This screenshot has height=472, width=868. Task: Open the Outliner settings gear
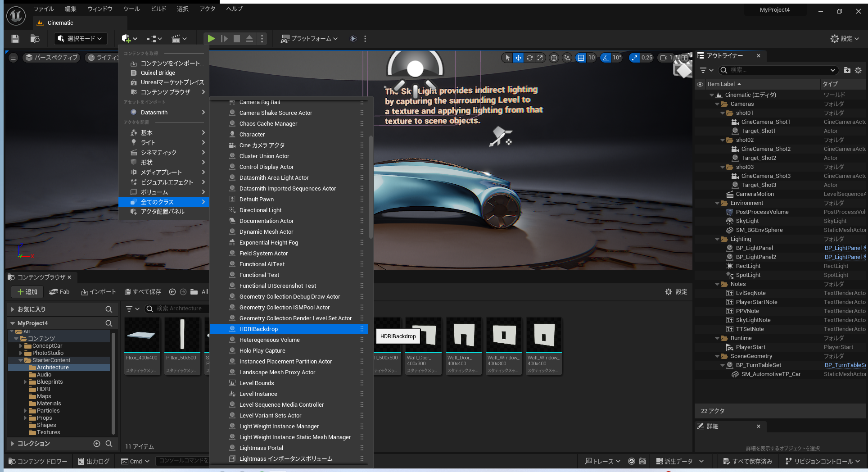tap(858, 70)
